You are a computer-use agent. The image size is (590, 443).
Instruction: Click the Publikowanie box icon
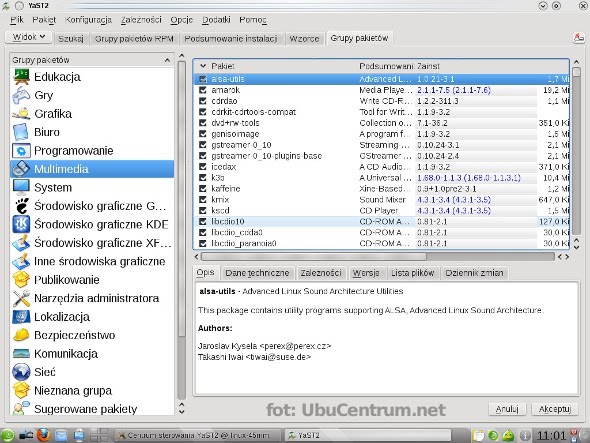coord(21,280)
